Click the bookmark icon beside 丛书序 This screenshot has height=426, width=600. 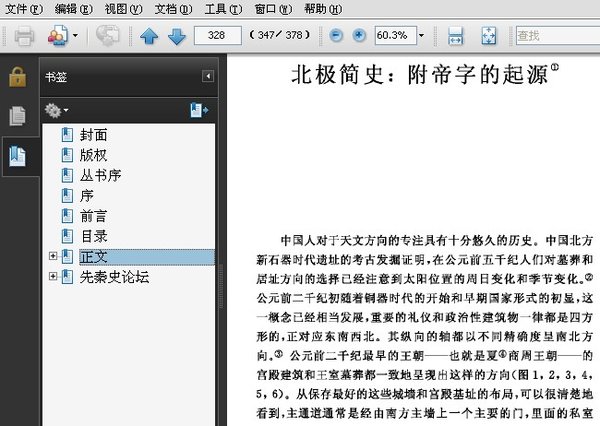(67, 175)
